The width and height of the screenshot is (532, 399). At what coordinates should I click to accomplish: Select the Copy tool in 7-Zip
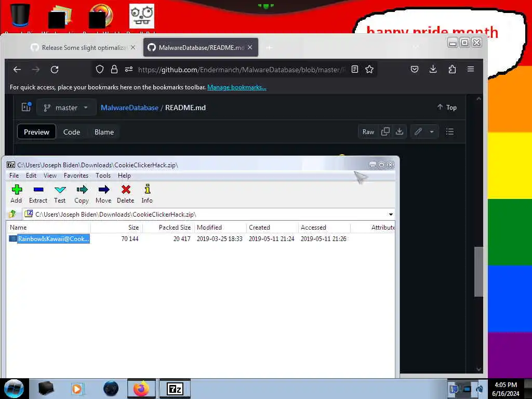point(82,194)
